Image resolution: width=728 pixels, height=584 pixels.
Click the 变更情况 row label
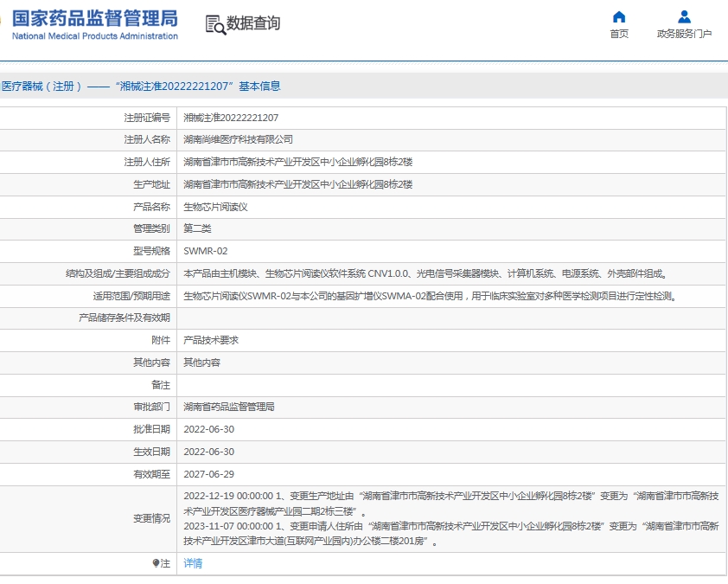pyautogui.click(x=151, y=518)
